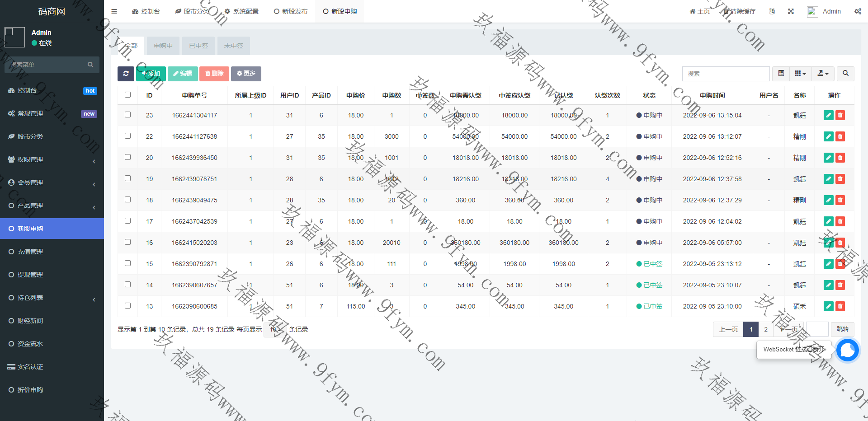Switch to the 已中签 filter tab

(198, 46)
